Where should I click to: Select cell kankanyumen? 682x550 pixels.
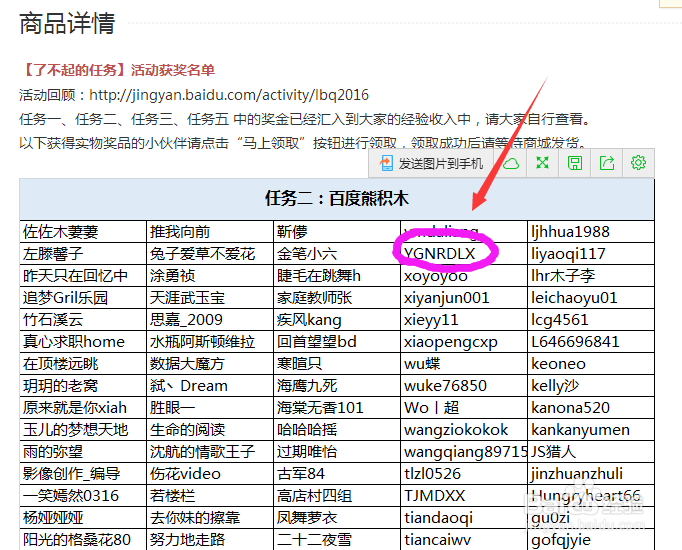pyautogui.click(x=591, y=430)
